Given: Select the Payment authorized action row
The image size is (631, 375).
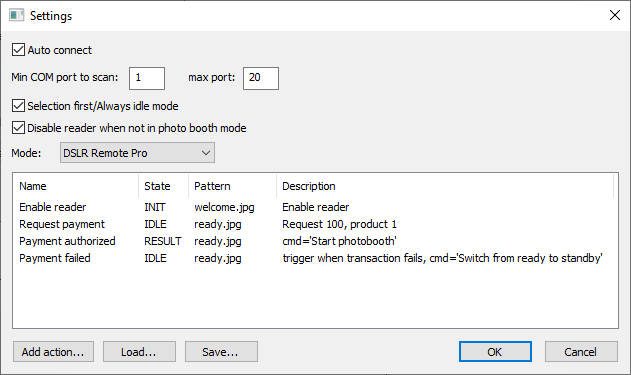Looking at the screenshot, I should click(x=315, y=241).
